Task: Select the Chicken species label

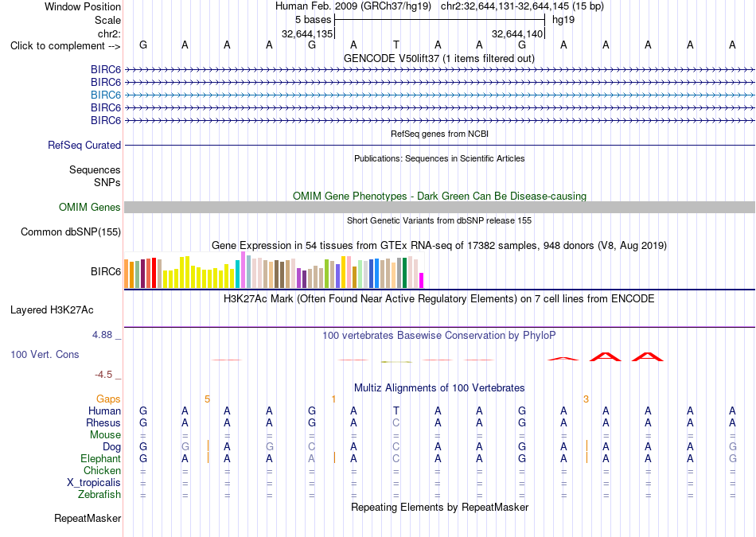Action: [x=102, y=470]
